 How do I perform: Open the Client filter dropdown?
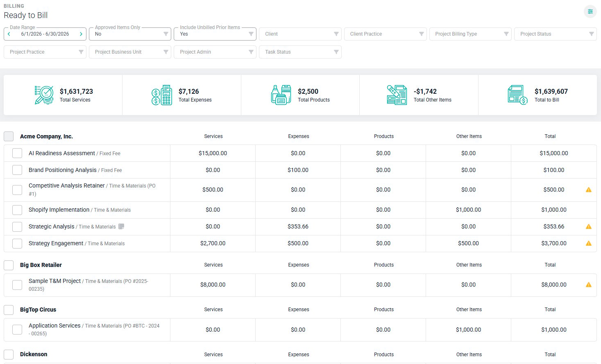[x=300, y=34]
